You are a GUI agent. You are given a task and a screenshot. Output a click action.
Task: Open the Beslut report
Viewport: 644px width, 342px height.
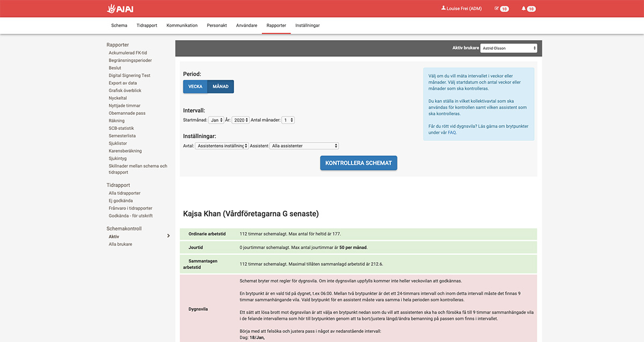(x=115, y=68)
